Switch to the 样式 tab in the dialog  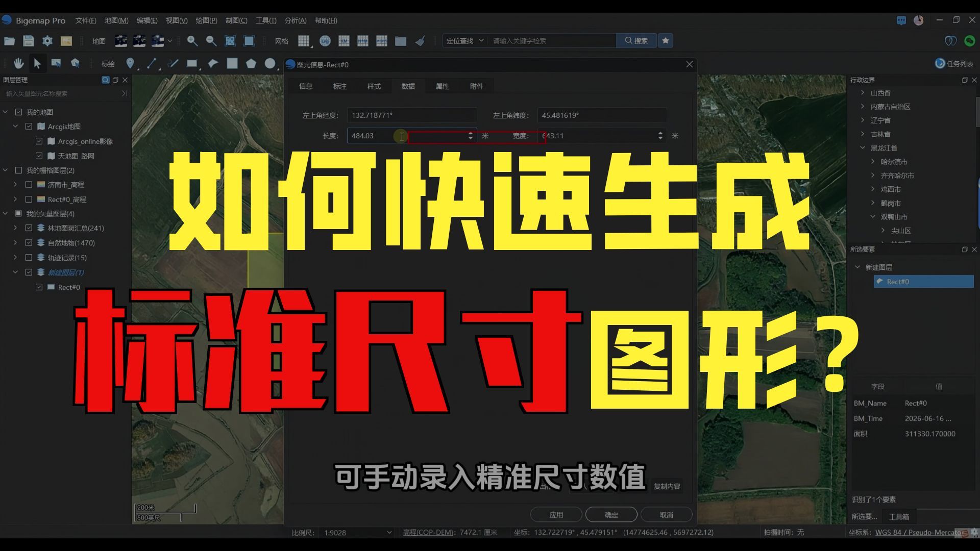click(x=374, y=86)
